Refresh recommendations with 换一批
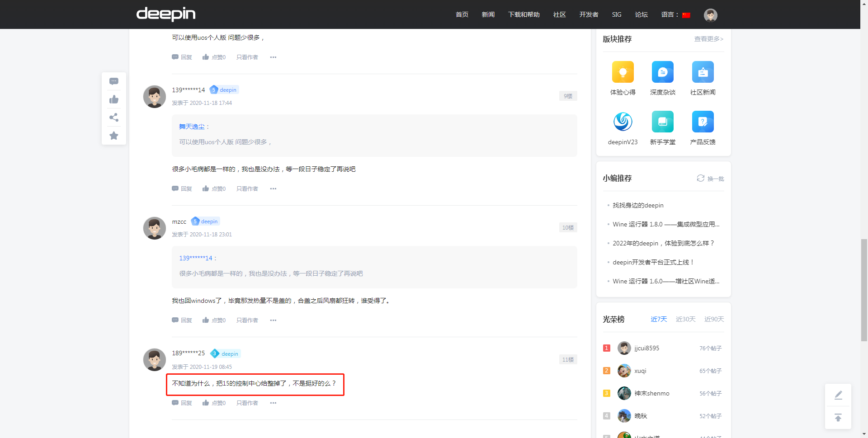 [x=710, y=179]
